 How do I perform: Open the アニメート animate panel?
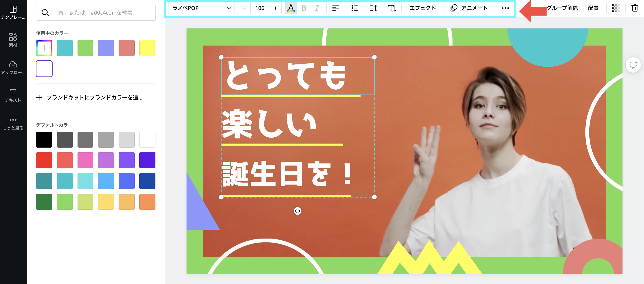click(469, 8)
